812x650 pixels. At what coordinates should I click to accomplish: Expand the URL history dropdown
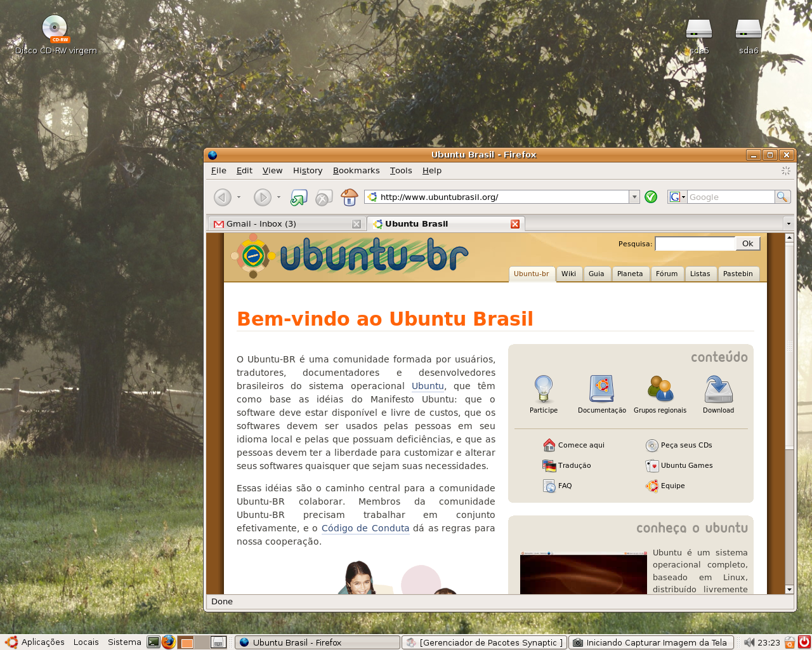(x=634, y=197)
